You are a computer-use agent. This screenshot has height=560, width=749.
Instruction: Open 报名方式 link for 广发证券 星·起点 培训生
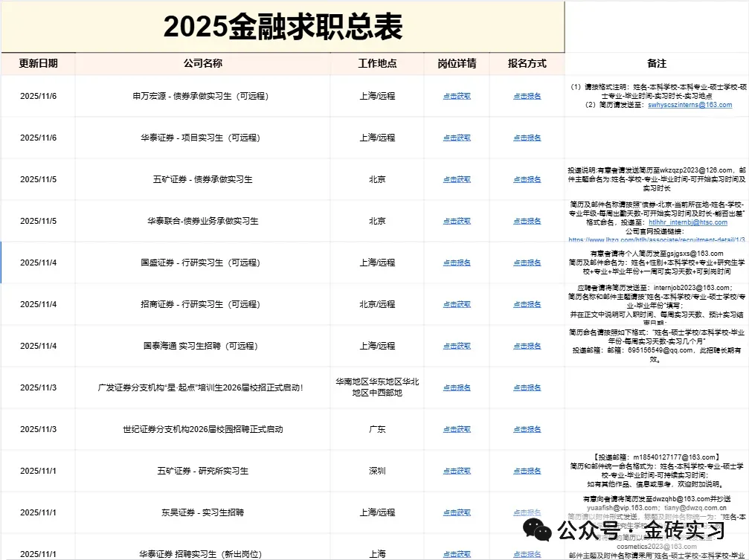(x=527, y=387)
